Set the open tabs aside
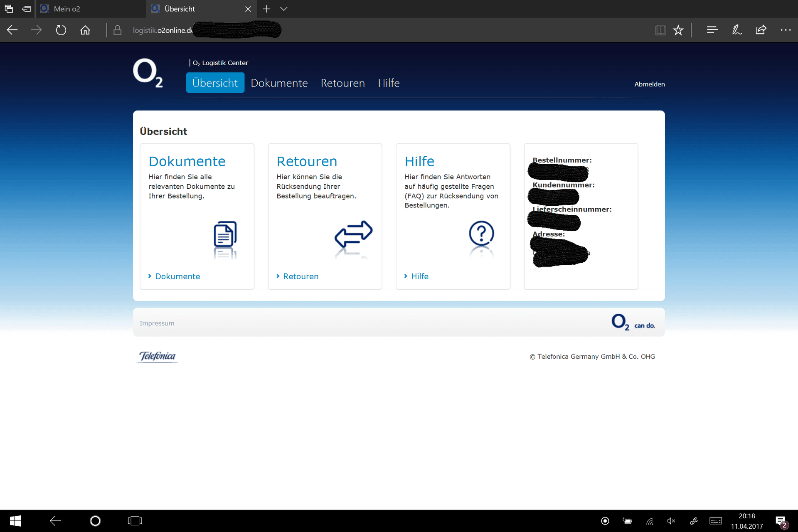Image resolution: width=798 pixels, height=532 pixels. pyautogui.click(x=26, y=9)
